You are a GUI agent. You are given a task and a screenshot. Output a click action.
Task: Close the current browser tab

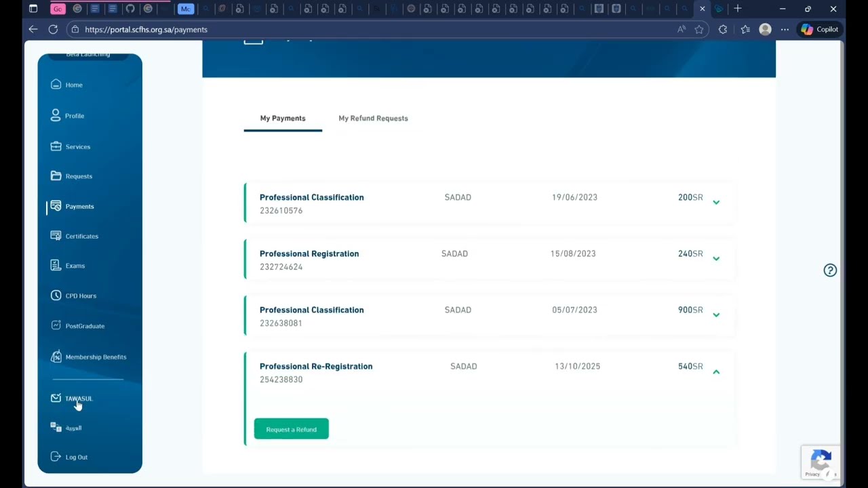click(703, 9)
